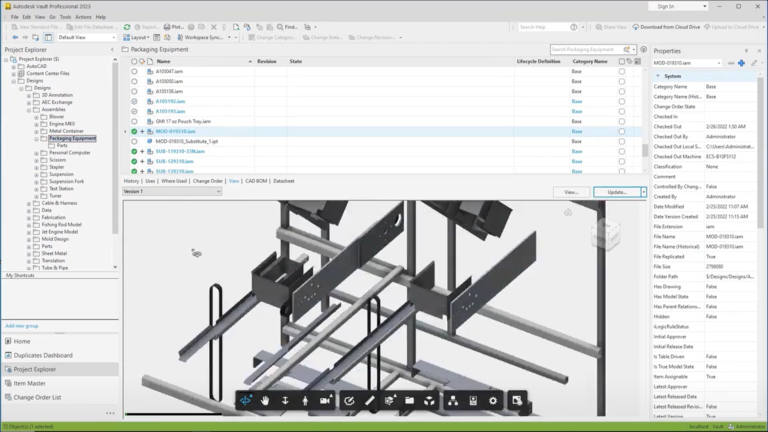The height and width of the screenshot is (432, 768).
Task: Open the Update button dropdown arrow
Action: pyautogui.click(x=644, y=192)
